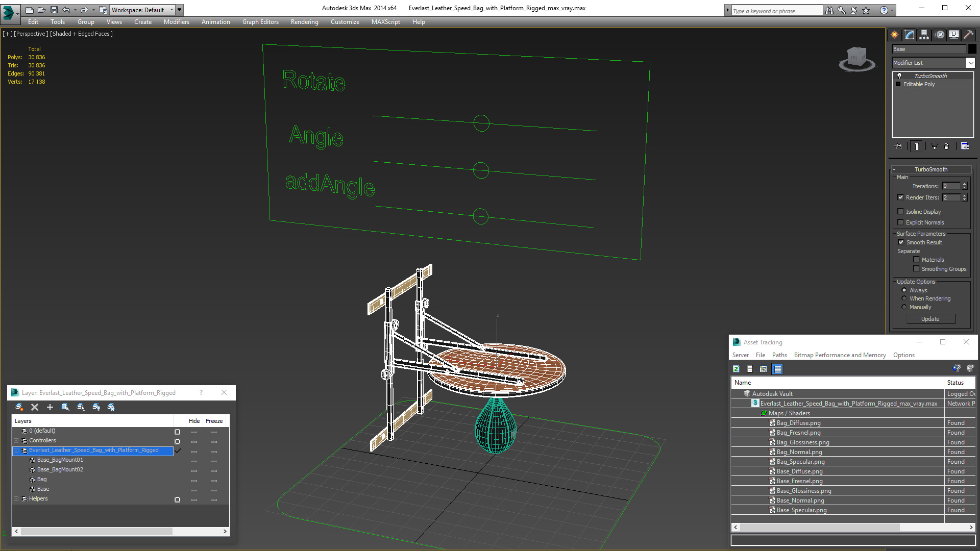Toggle Smooth Result checkbox
This screenshot has height=551, width=980.
pyautogui.click(x=901, y=242)
